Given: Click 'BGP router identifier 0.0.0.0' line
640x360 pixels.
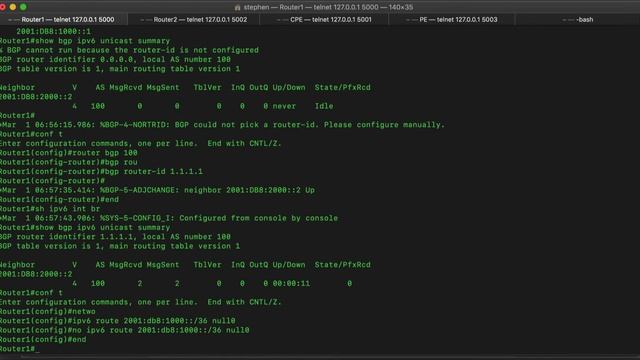Looking at the screenshot, I should click(116, 60).
